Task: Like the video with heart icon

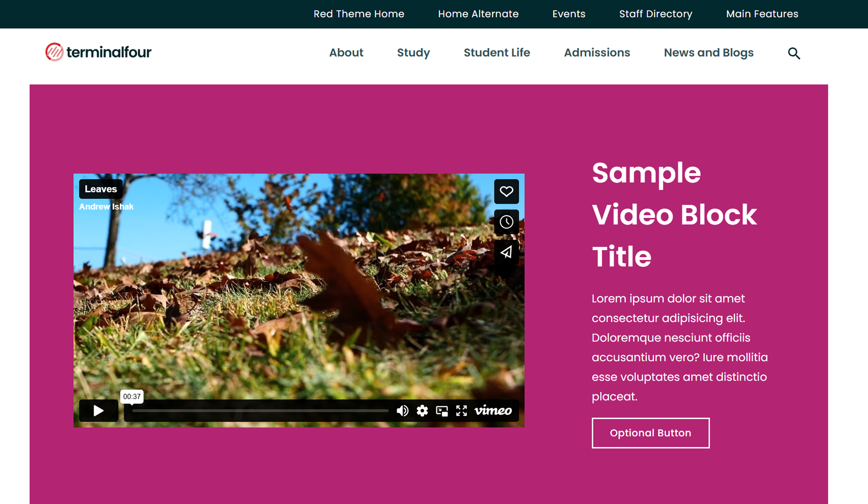Action: pyautogui.click(x=506, y=191)
